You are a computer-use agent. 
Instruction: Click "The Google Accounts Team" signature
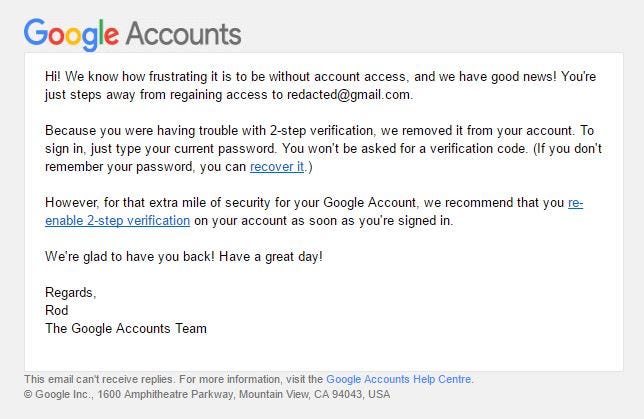pos(126,329)
